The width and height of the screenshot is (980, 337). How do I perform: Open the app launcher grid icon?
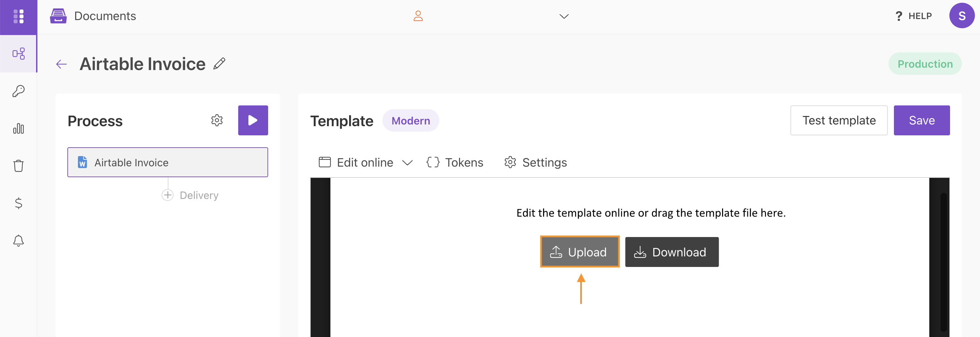[18, 17]
